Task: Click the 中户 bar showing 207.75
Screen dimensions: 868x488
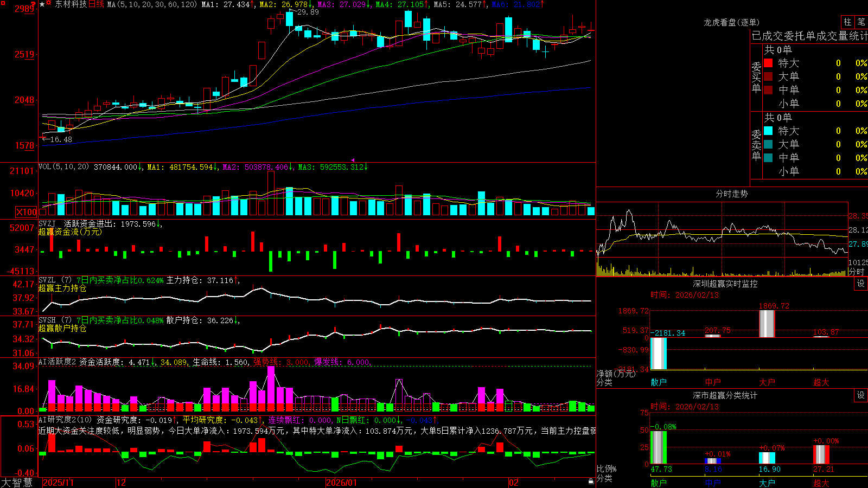Action: click(x=713, y=336)
